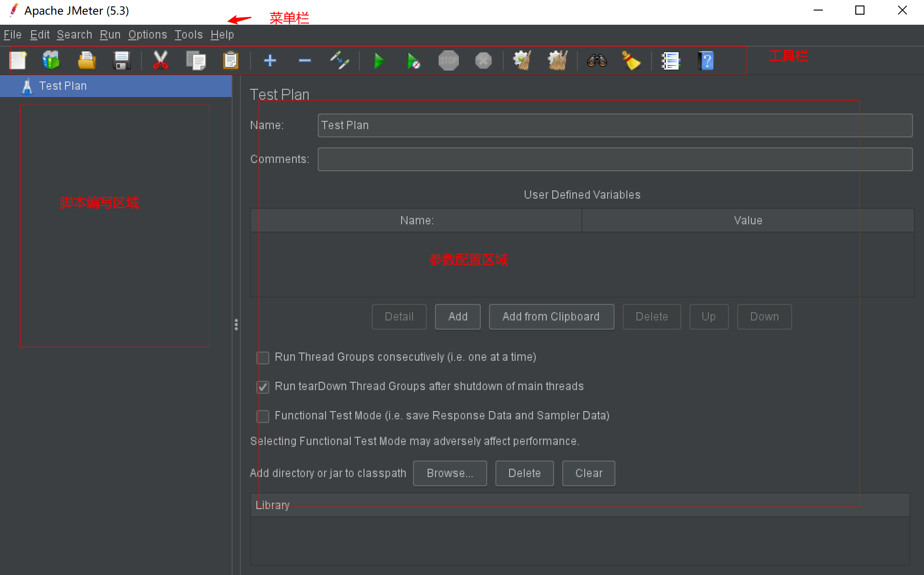Viewport: 924px width, 575px height.
Task: Enable Functional Test Mode
Action: 263,416
